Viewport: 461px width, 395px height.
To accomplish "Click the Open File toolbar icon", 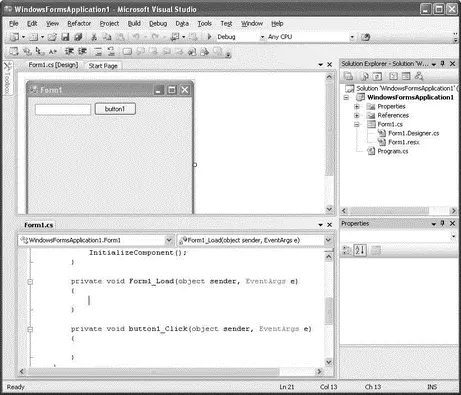I will (x=52, y=37).
